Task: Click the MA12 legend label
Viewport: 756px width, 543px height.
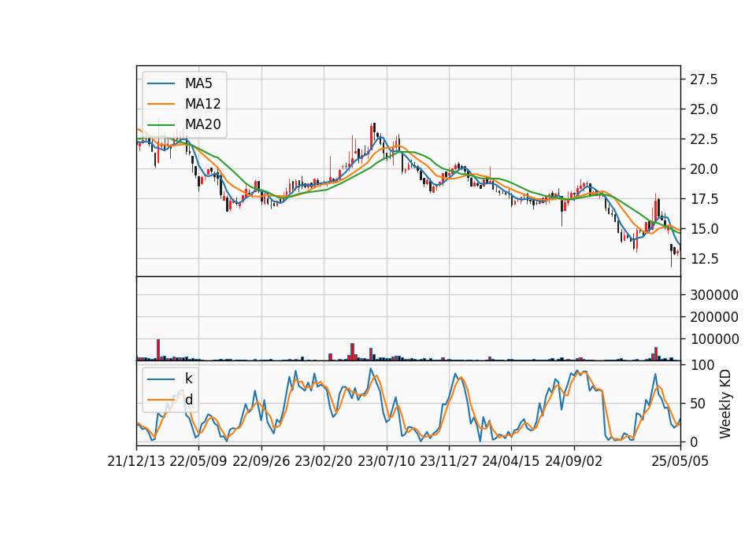Action: (202, 104)
